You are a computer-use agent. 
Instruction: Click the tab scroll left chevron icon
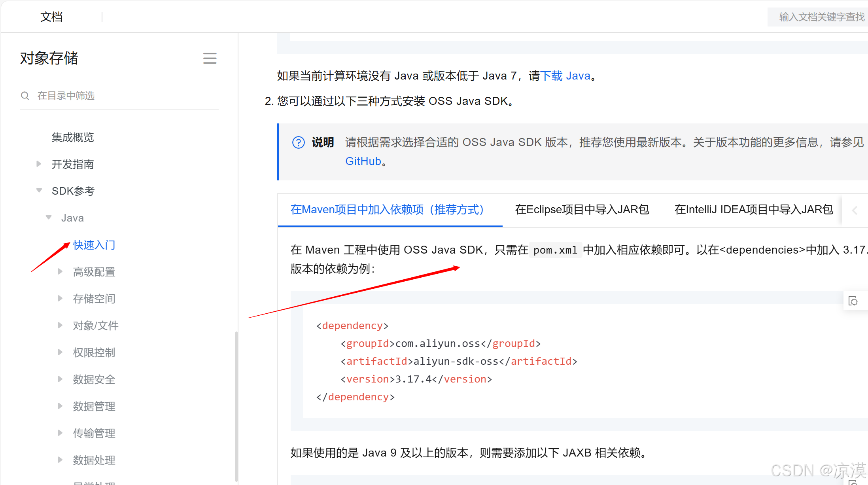855,210
